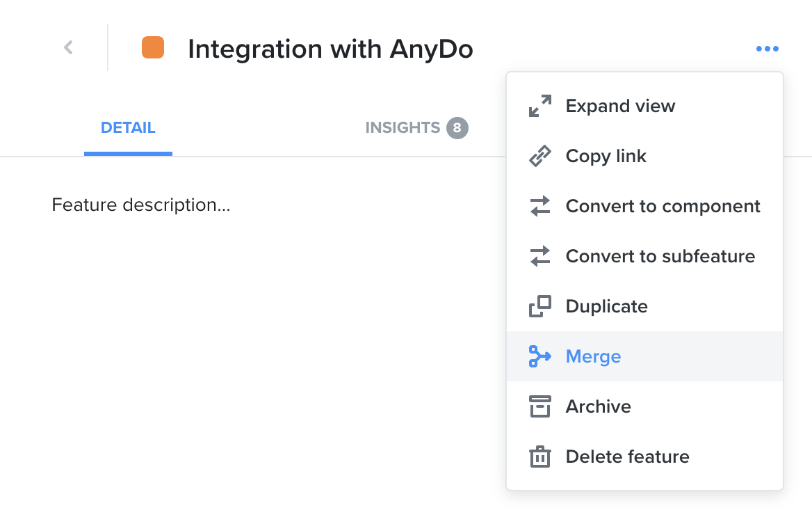812x508 pixels.
Task: Click the Delete feature trash icon
Action: pyautogui.click(x=540, y=457)
